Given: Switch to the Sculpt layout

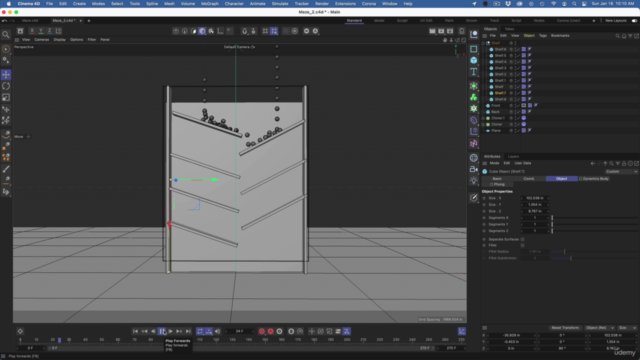Looking at the screenshot, I should [402, 20].
